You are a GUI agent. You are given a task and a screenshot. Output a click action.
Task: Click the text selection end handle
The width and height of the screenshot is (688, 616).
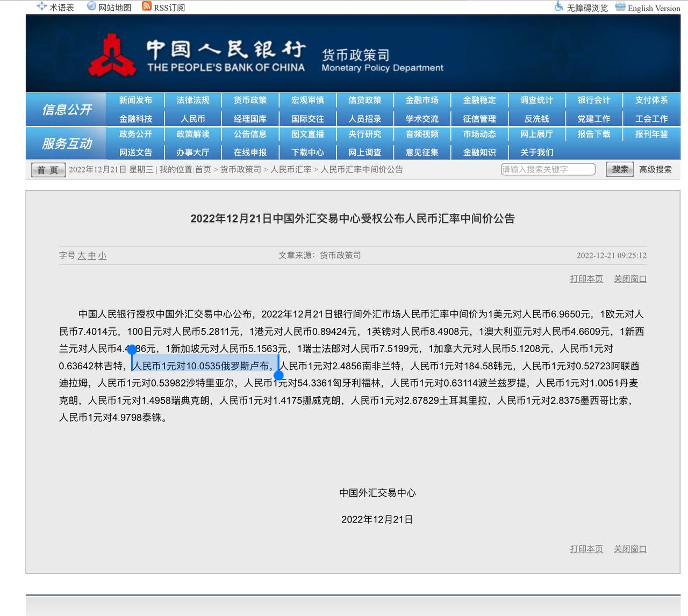coord(278,375)
